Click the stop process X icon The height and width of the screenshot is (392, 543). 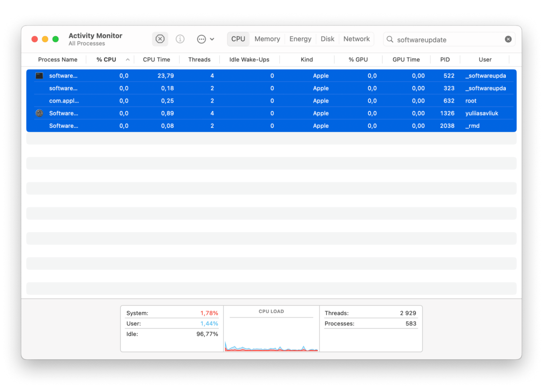coord(160,39)
